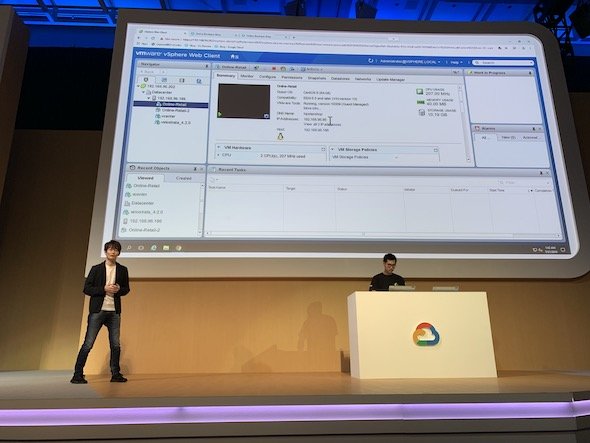The image size is (590, 443).
Task: Collapse the VM Hardware section
Action: point(219,147)
